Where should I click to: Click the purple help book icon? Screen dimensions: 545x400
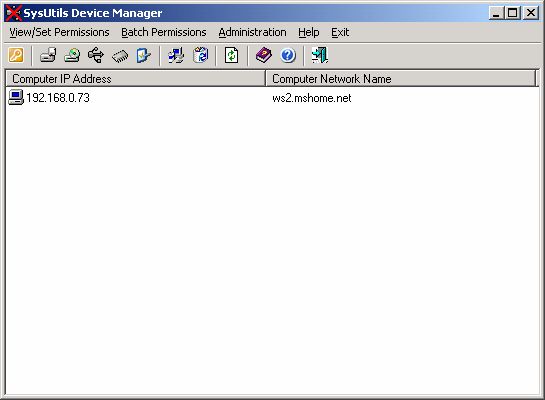point(264,55)
